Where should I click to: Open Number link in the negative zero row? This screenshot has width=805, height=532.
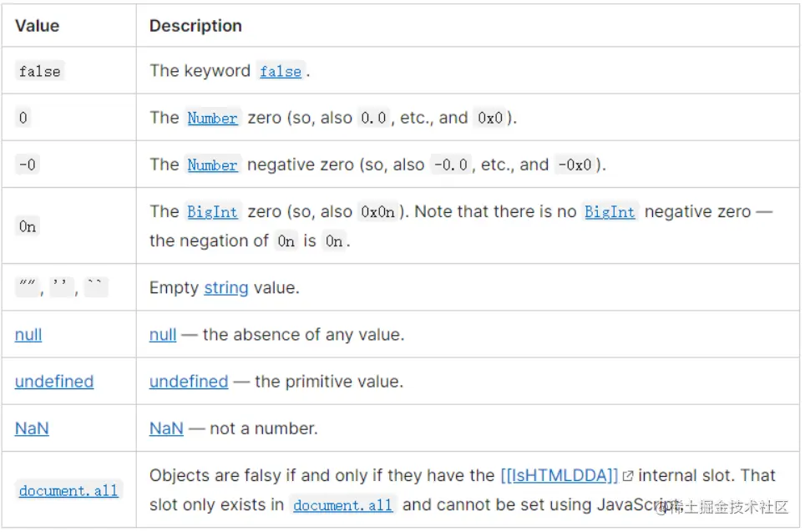(x=212, y=165)
